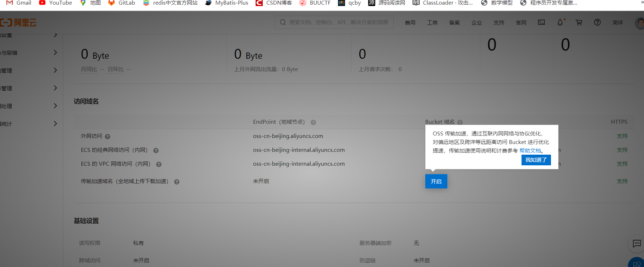Show help icon for ECS 的 VPC 网络访问

click(x=159, y=164)
